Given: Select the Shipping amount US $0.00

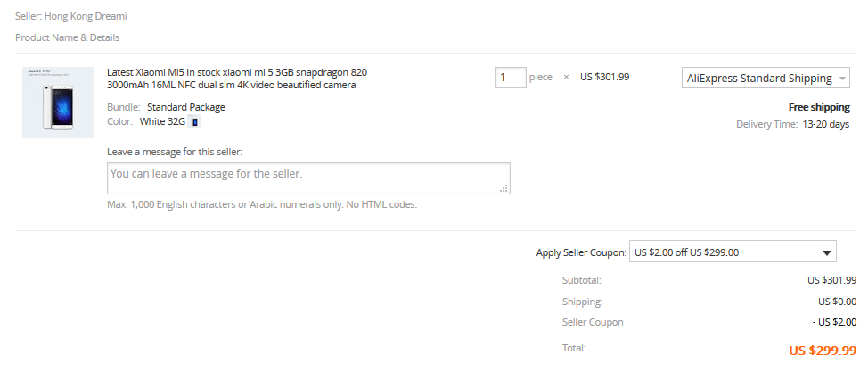Looking at the screenshot, I should [838, 302].
